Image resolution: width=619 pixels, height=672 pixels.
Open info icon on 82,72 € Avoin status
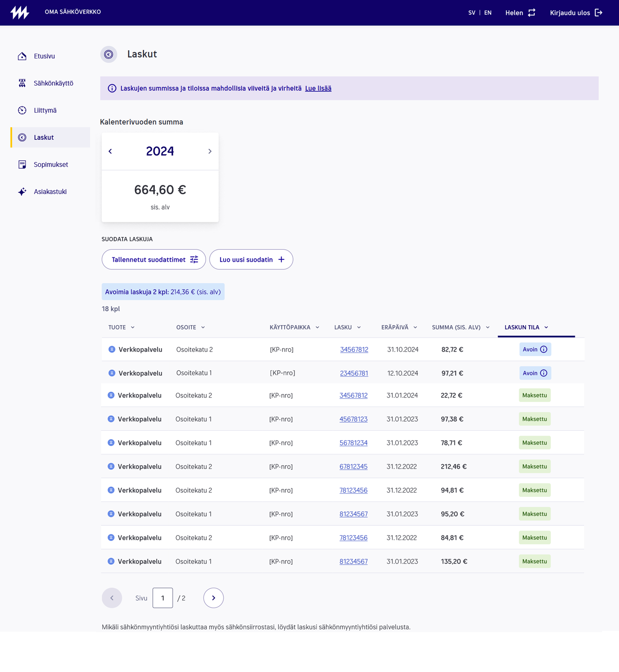click(544, 349)
